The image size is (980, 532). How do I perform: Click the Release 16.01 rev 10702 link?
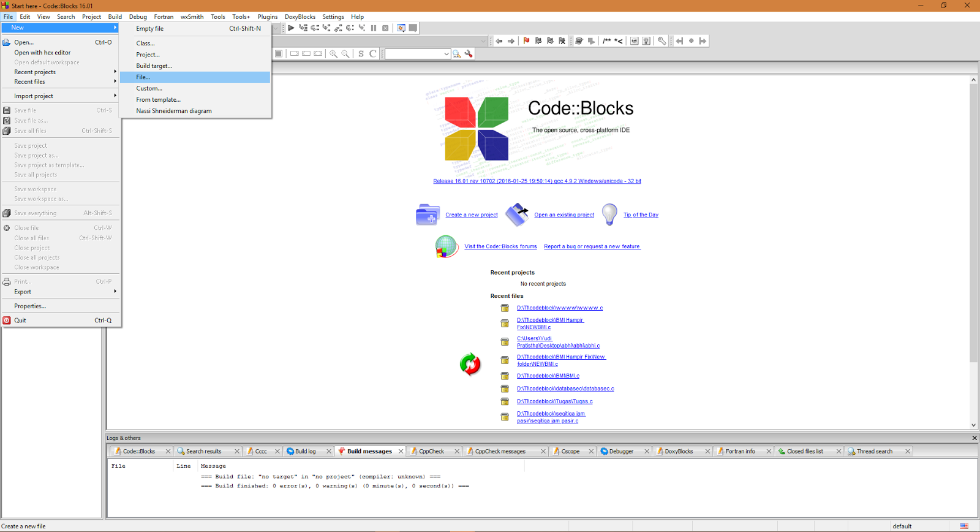(537, 181)
